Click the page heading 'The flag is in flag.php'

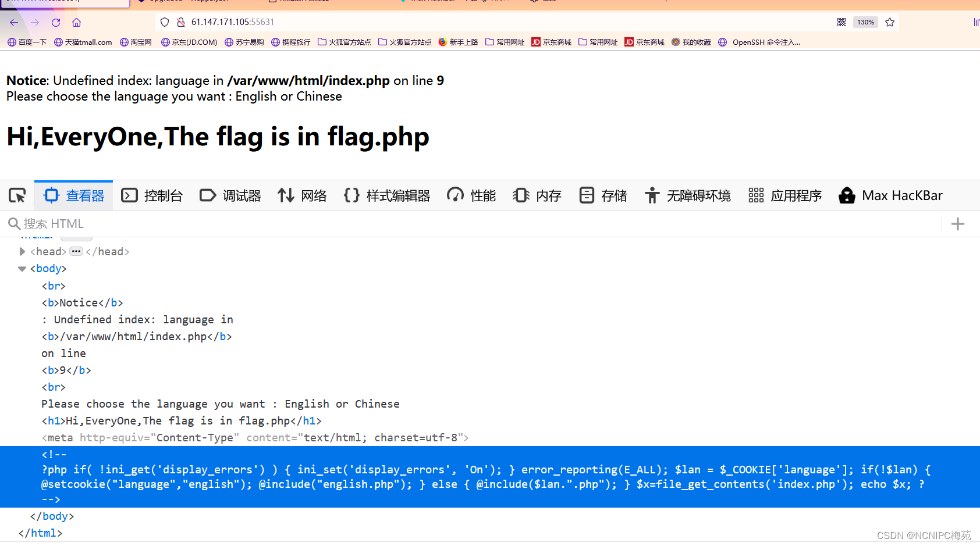click(218, 137)
